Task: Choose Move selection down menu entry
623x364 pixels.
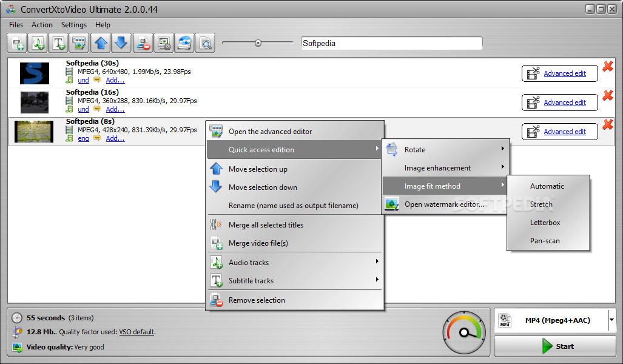Action: tap(295, 187)
